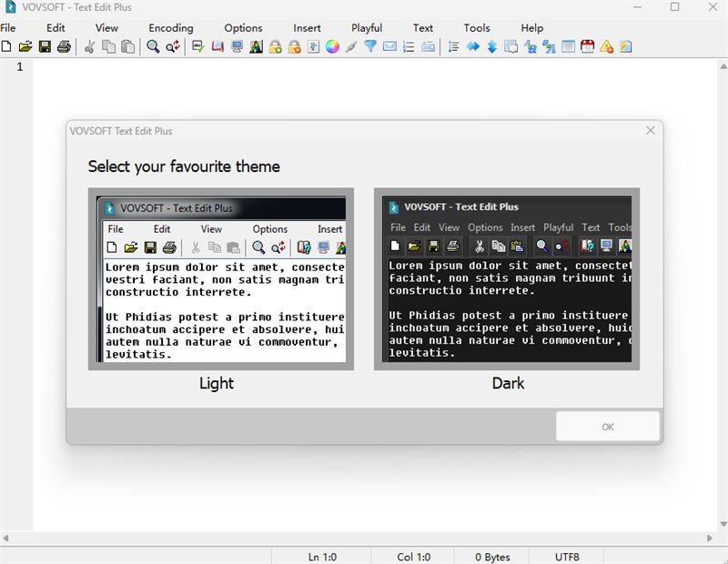Click the padlock icon with green badge

point(276,46)
